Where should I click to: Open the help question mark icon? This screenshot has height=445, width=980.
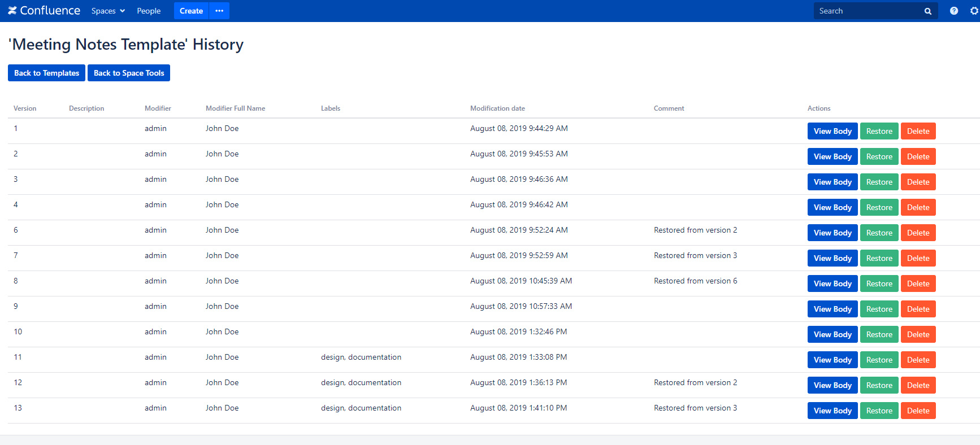[x=953, y=11]
